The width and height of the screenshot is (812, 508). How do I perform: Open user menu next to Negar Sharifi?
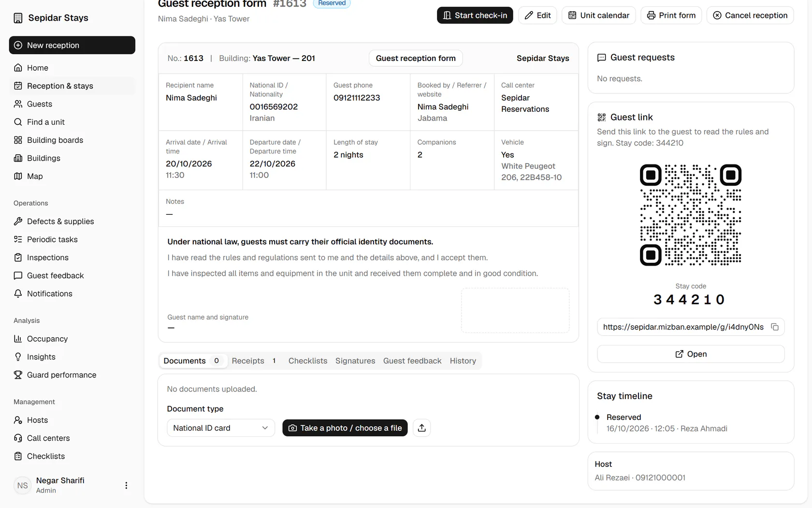point(126,485)
